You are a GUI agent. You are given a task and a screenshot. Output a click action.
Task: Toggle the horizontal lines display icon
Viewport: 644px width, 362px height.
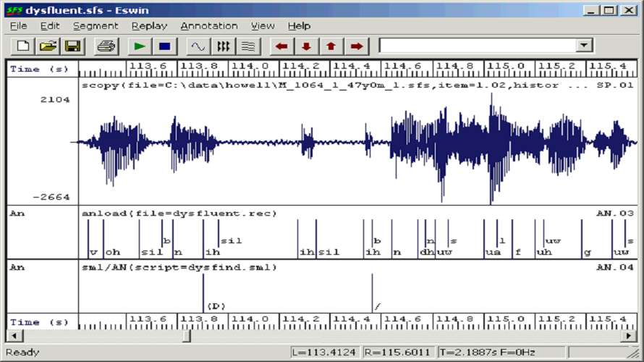pos(247,46)
